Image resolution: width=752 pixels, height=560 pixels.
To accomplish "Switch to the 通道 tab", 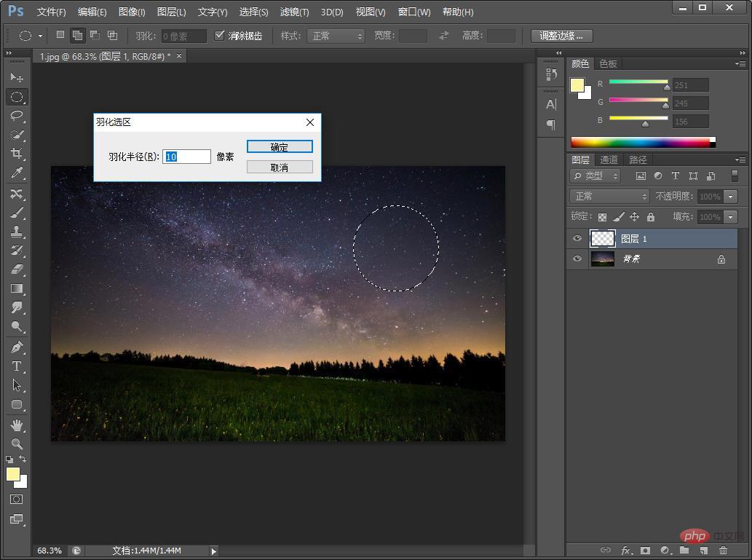I will (609, 159).
